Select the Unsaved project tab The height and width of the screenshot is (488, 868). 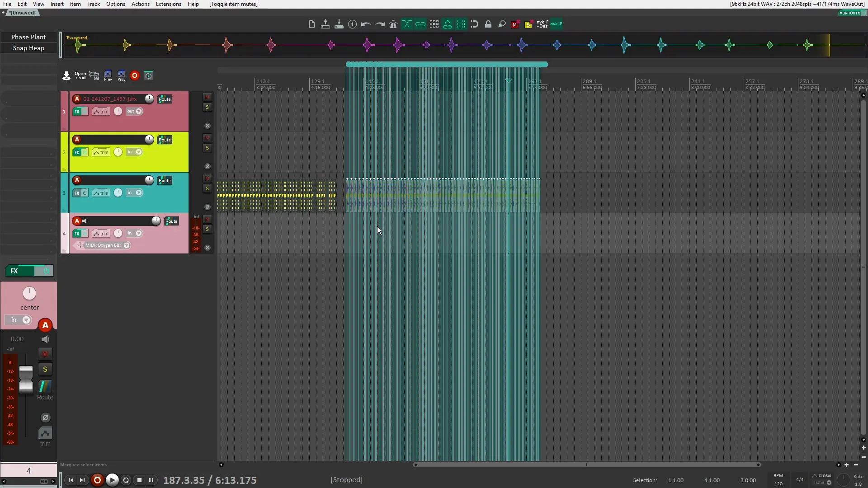pos(22,13)
